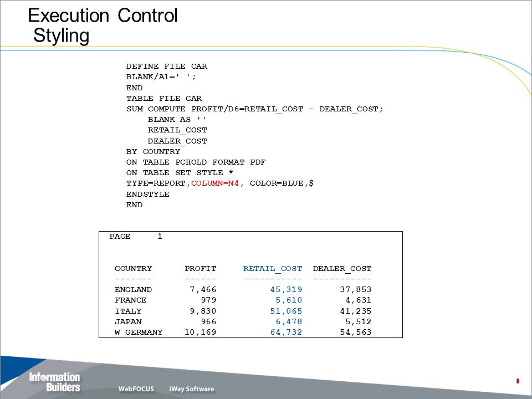
Task: Click the RETAIL_COST line in the code
Action: 177,130
